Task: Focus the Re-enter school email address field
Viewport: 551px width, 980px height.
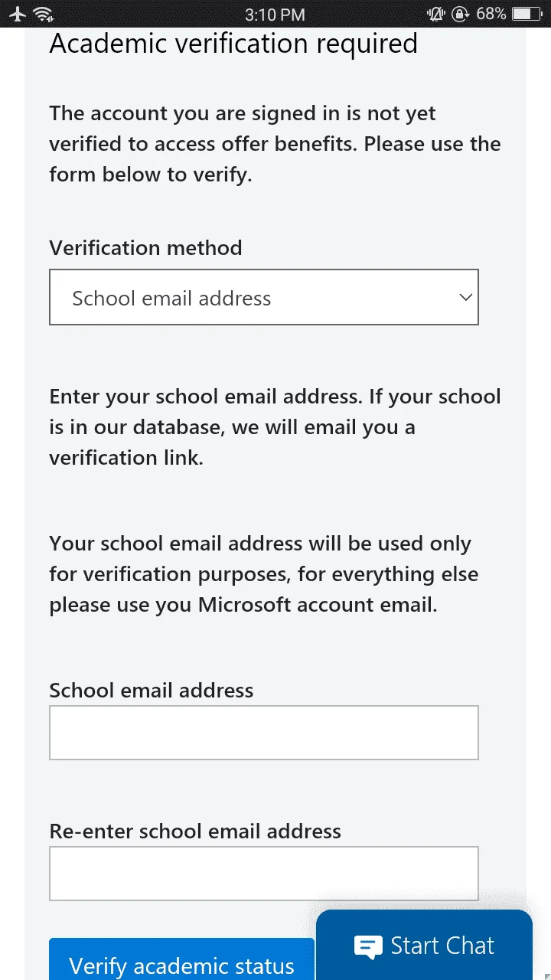Action: (x=264, y=874)
